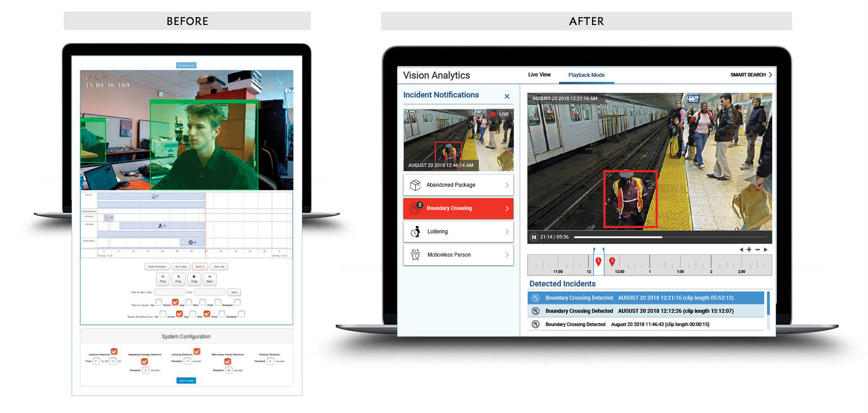
Task: Click Stop button in Before window
Action: [194, 279]
